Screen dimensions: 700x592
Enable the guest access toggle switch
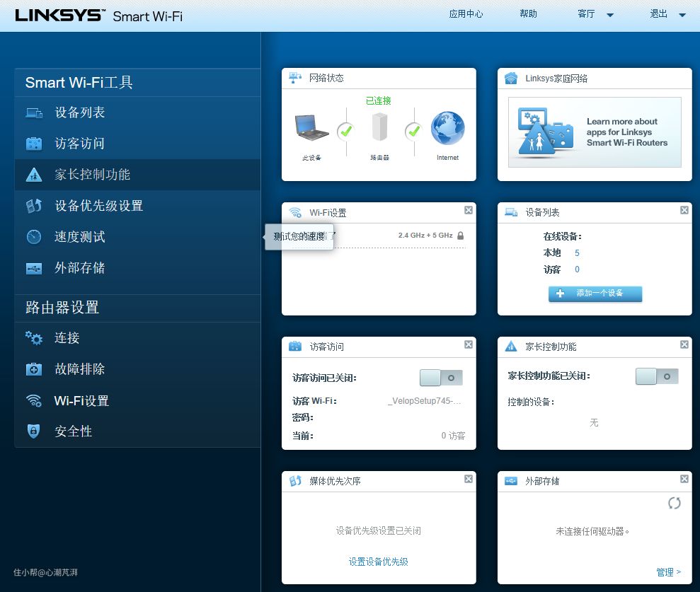441,378
